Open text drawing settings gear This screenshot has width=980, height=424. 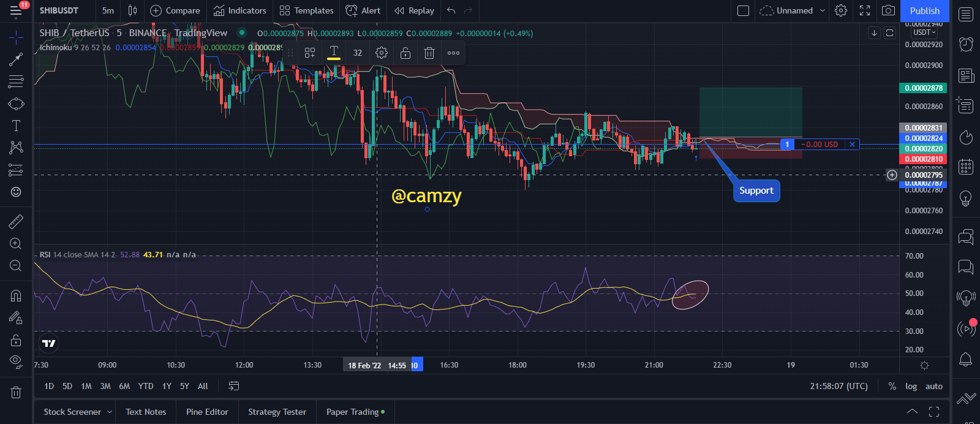pos(382,53)
